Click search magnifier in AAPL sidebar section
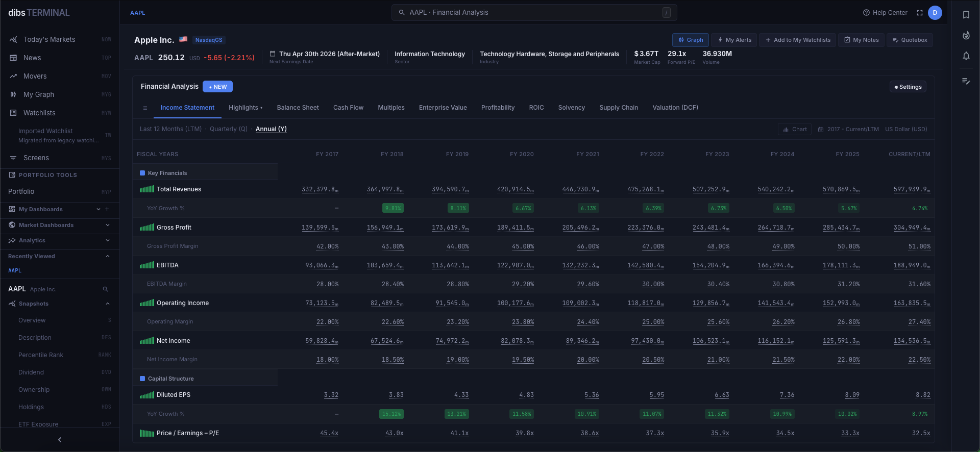 pyautogui.click(x=105, y=289)
